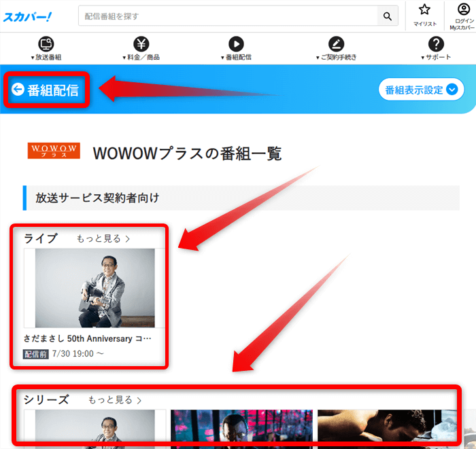
Task: Expand the 番組配信 menu label in navigation
Action: pos(236,57)
